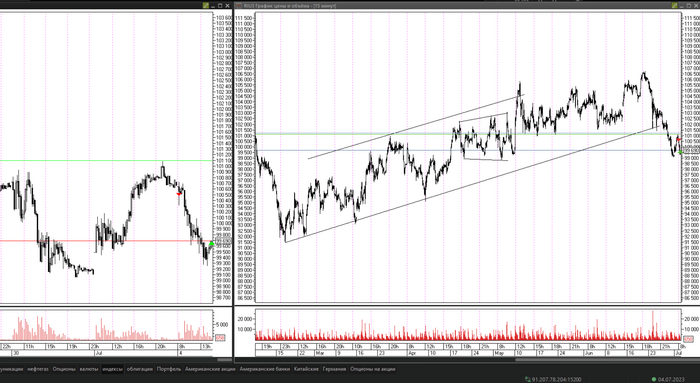The image size is (700, 383).
Task: Click the green status dot beside date 04.07.2023
Action: click(x=654, y=379)
